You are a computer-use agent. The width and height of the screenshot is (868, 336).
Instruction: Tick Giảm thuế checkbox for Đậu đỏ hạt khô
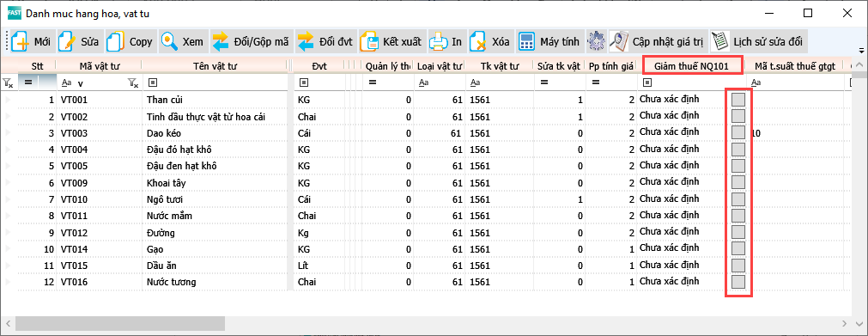(x=738, y=150)
